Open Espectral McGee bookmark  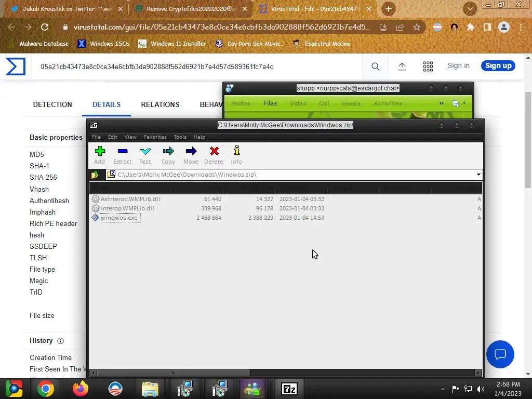(x=322, y=44)
